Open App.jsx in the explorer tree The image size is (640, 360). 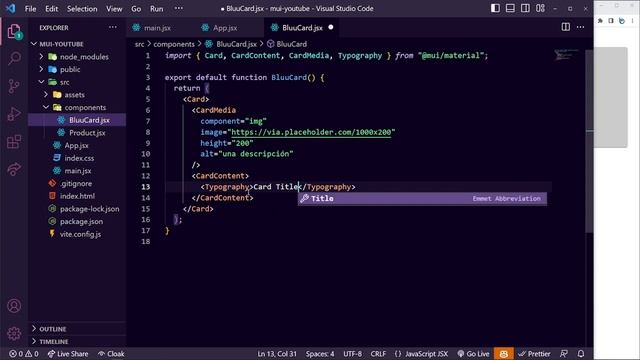pos(76,145)
